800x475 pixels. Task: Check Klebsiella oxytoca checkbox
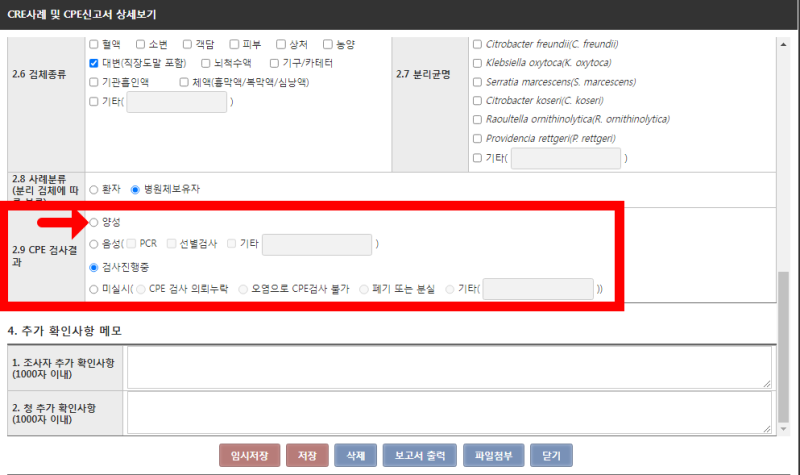(478, 63)
